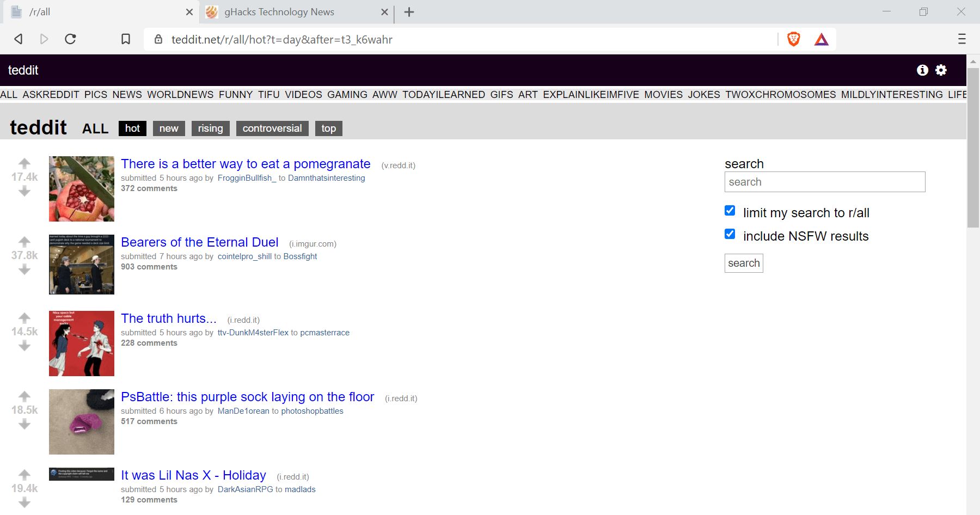Reload the current page
Viewport: 980px width, 515px height.
(x=70, y=39)
